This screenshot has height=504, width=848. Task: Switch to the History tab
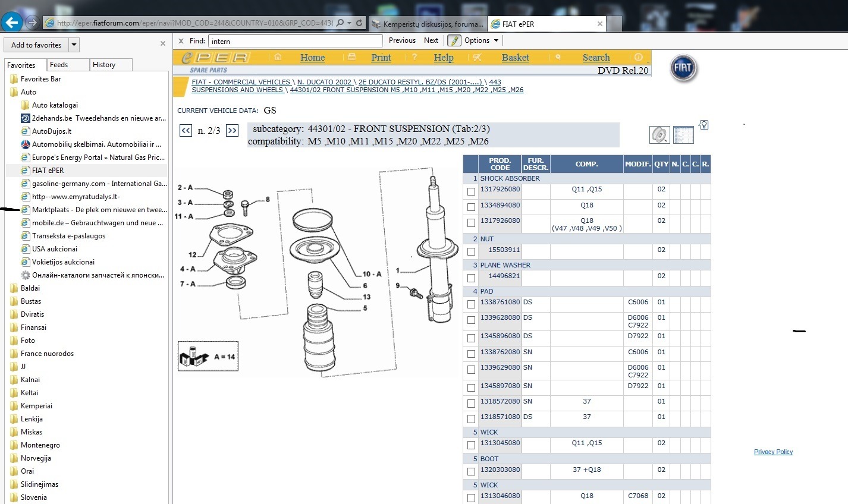coord(111,65)
